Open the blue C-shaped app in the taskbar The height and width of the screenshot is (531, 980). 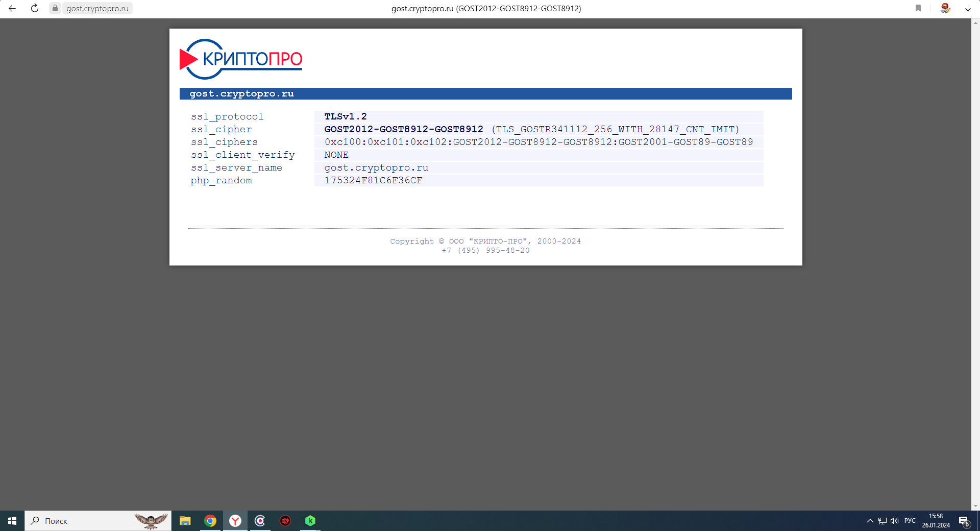click(x=260, y=521)
